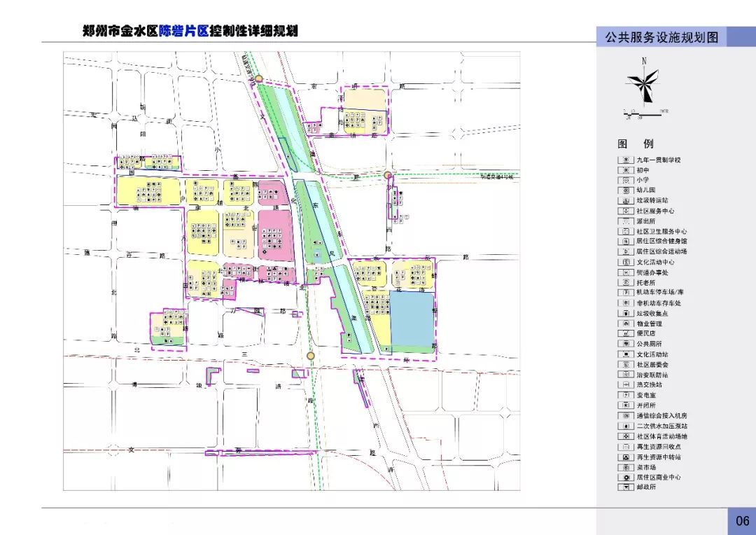Image resolution: width=756 pixels, height=535 pixels.
Task: Click the 文化活动站 legend symbol
Action: [x=626, y=354]
